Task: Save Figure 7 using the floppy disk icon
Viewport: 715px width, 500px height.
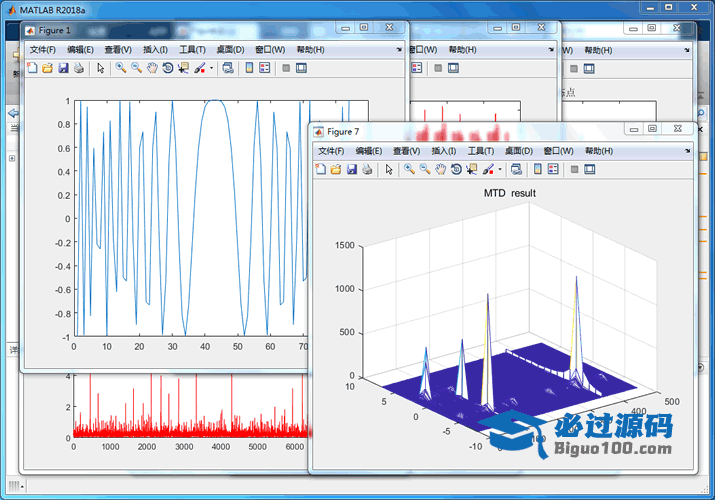Action: click(352, 169)
